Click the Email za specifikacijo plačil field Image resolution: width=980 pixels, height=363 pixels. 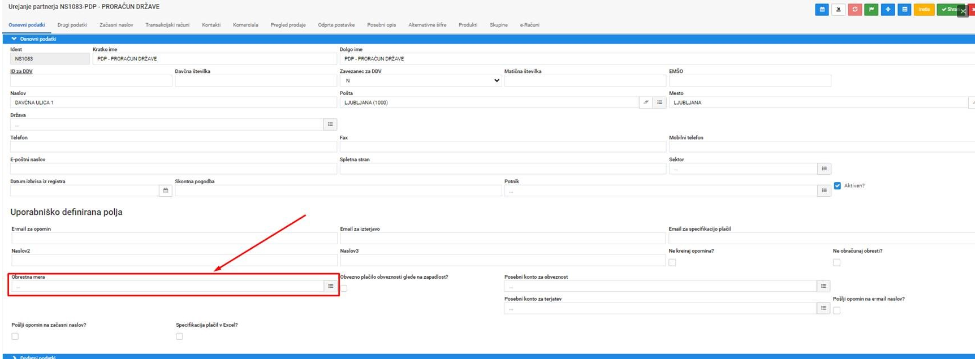822,238
